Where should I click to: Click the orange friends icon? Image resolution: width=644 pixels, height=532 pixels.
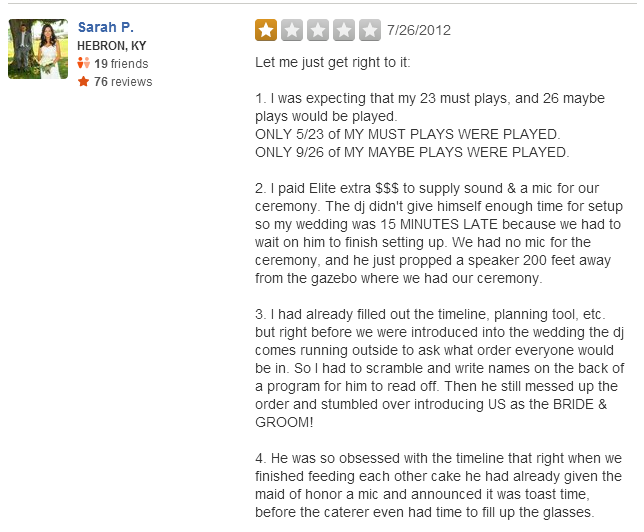pyautogui.click(x=83, y=63)
